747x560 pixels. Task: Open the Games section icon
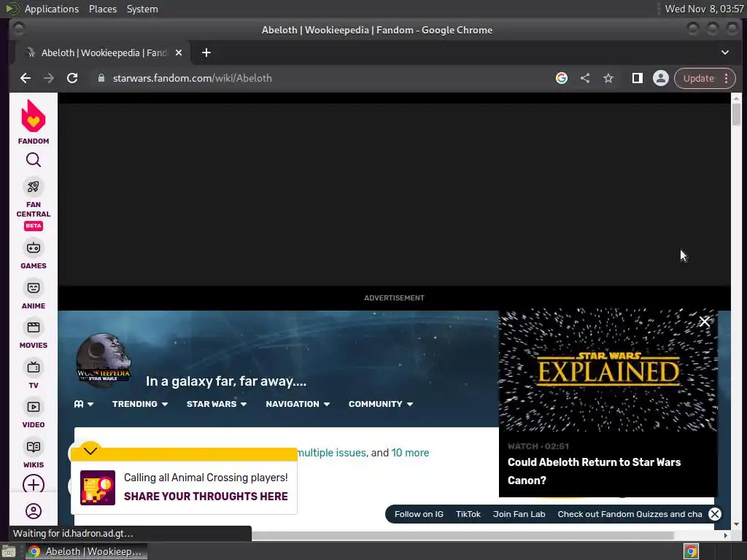(34, 248)
